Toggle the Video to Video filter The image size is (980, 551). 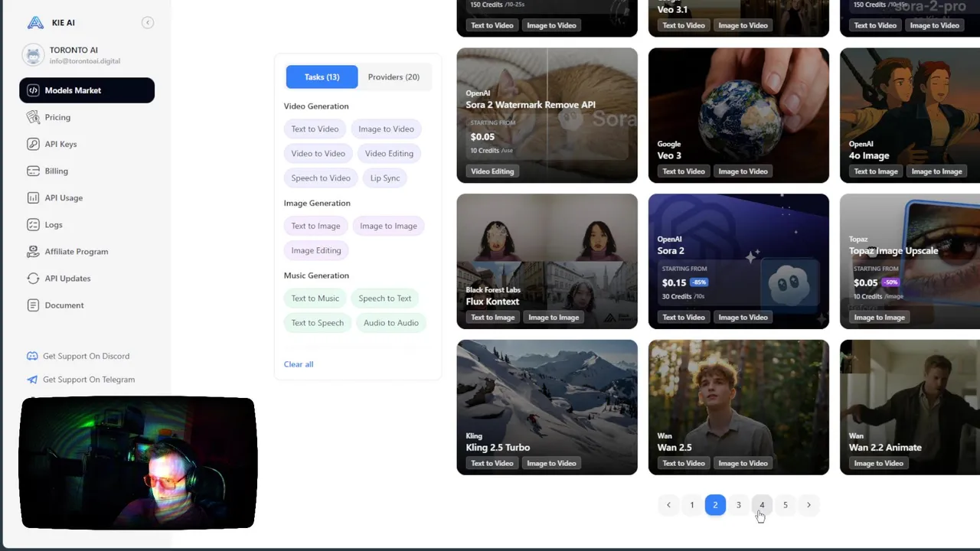[318, 153]
